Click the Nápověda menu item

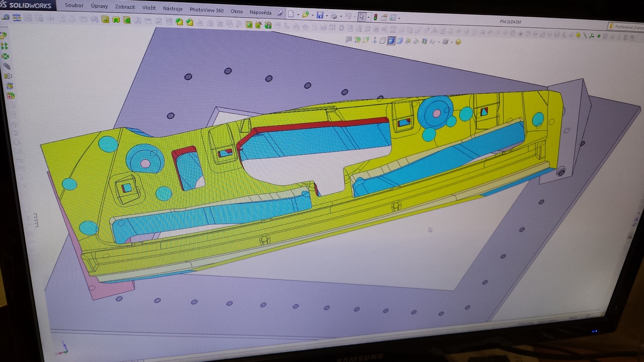[x=260, y=12]
